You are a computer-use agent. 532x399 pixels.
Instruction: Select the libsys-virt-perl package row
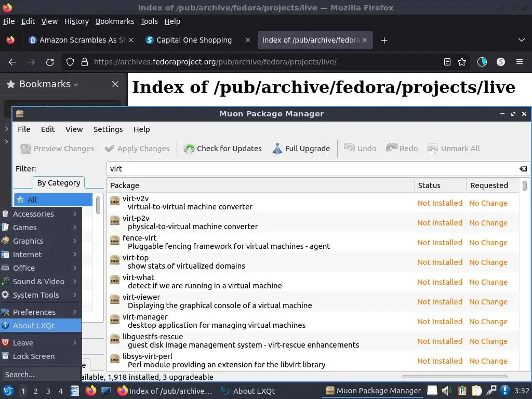(313, 361)
